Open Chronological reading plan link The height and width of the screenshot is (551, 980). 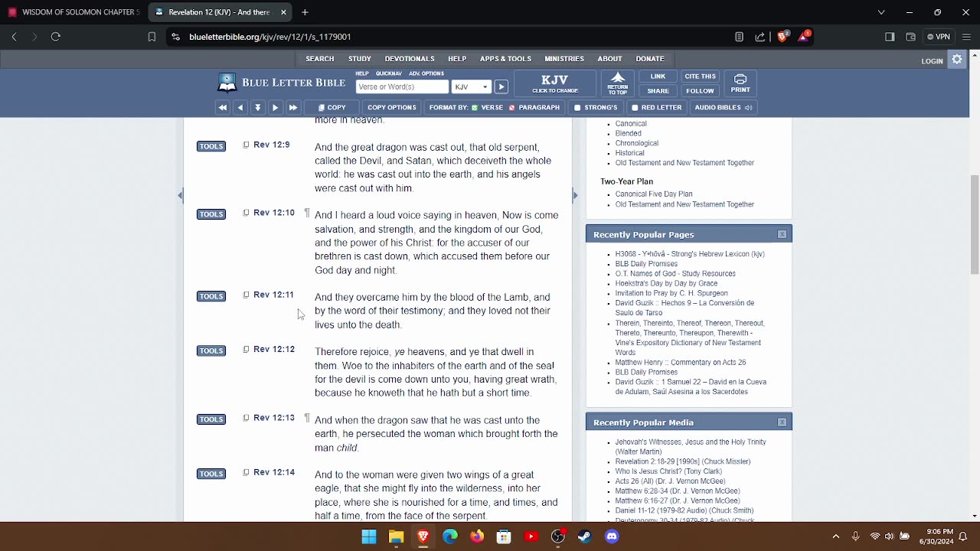click(x=637, y=143)
